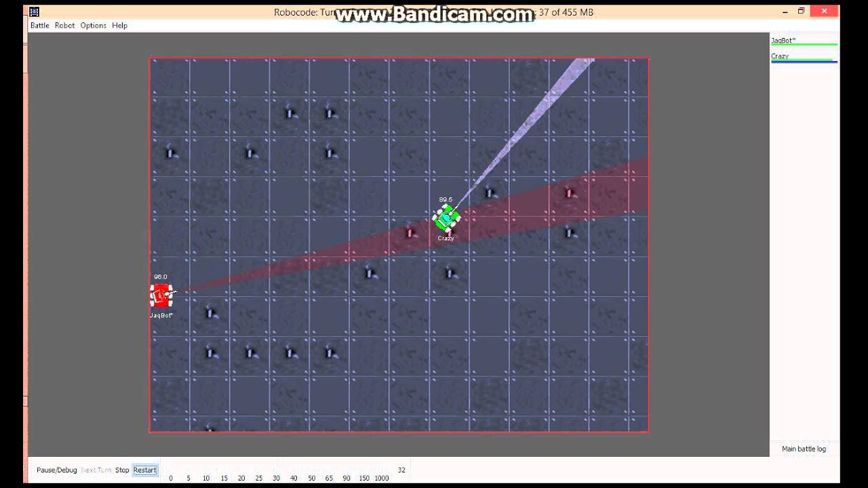868x488 pixels.
Task: Restart the battle
Action: (145, 470)
